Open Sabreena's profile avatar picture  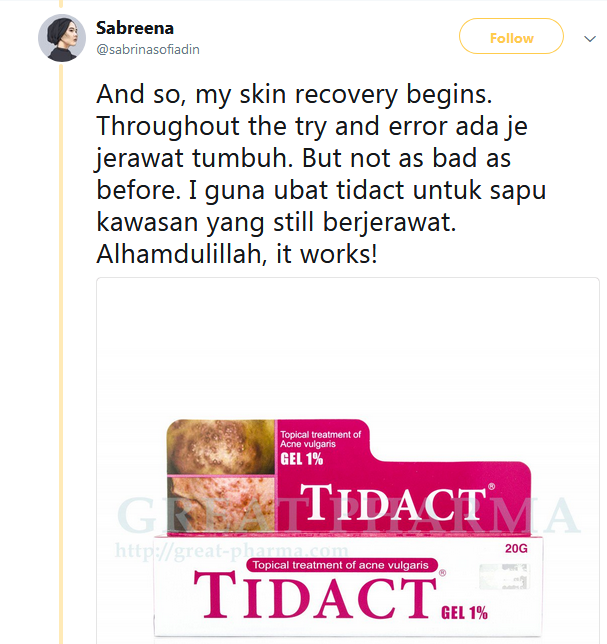click(62, 38)
